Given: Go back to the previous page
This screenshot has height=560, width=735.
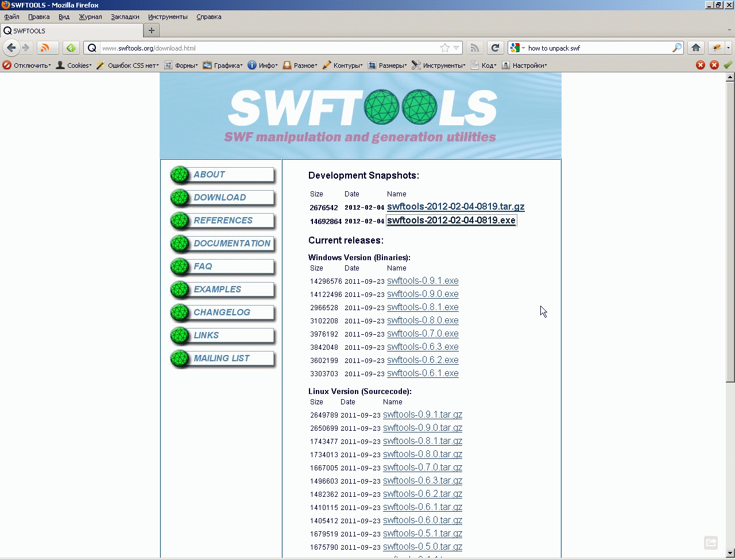Looking at the screenshot, I should pos(11,48).
